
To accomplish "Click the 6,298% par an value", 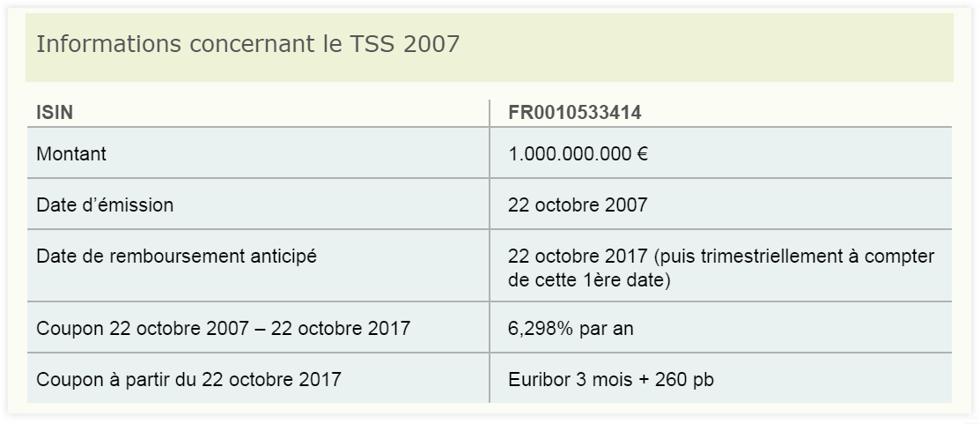I will [571, 328].
